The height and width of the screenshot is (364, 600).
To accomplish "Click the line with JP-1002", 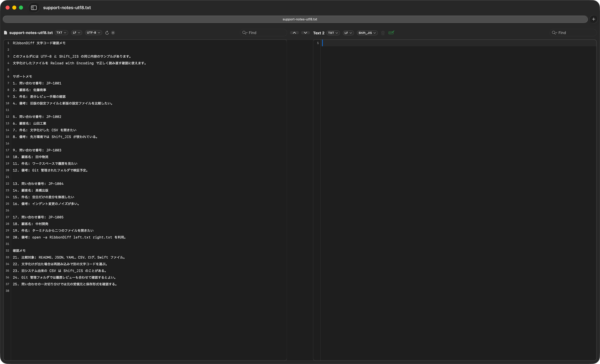I will (37, 117).
